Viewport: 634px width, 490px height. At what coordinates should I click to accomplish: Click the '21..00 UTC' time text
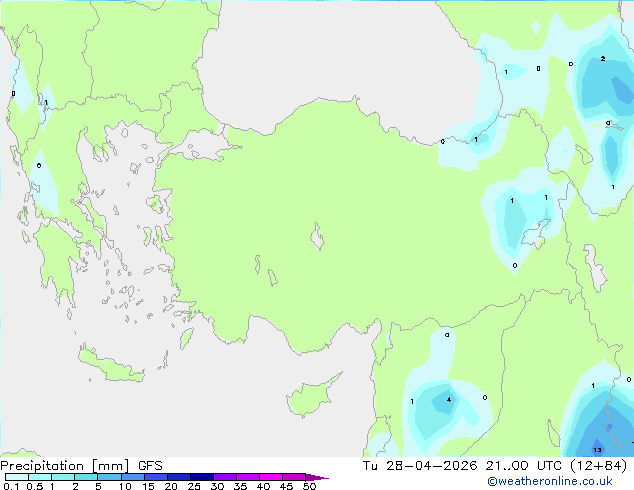[x=524, y=466]
